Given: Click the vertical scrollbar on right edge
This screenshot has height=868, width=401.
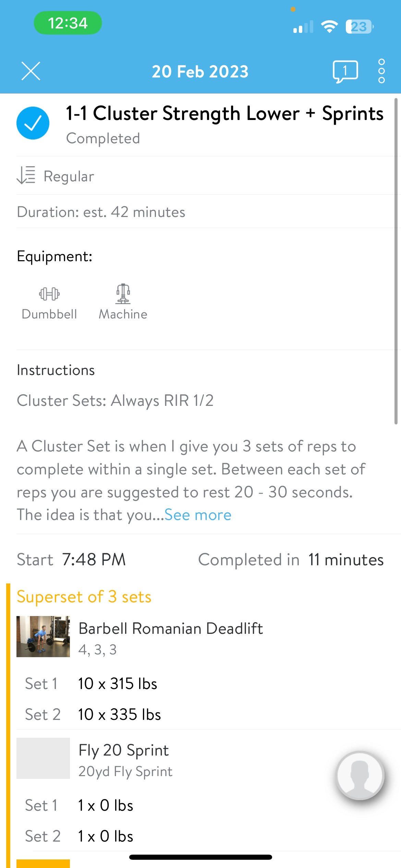Looking at the screenshot, I should point(396,261).
